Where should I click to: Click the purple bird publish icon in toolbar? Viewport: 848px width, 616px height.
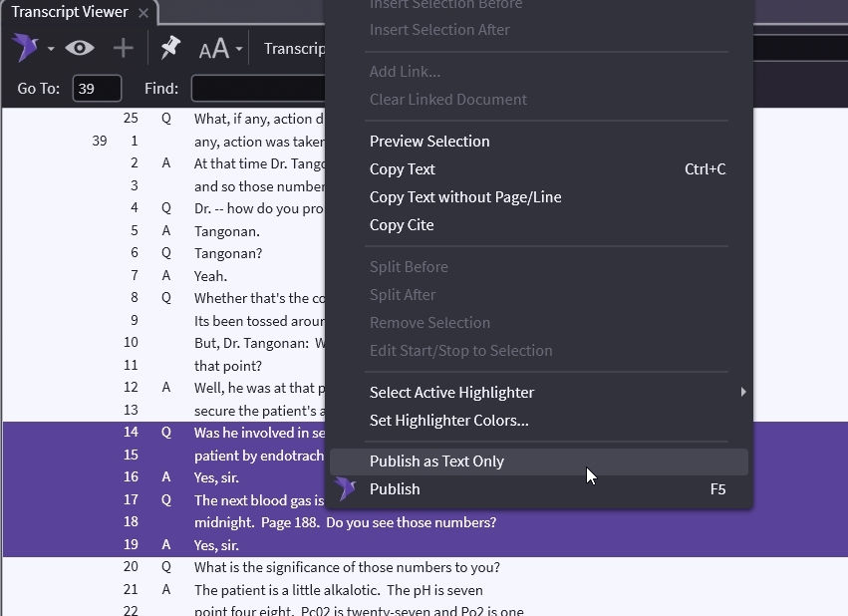[25, 48]
